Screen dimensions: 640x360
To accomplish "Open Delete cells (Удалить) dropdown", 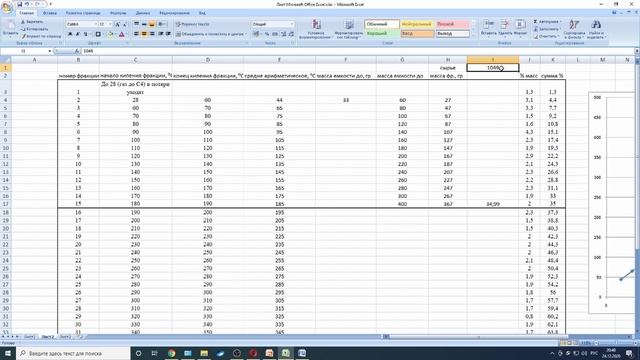I will (x=505, y=29).
